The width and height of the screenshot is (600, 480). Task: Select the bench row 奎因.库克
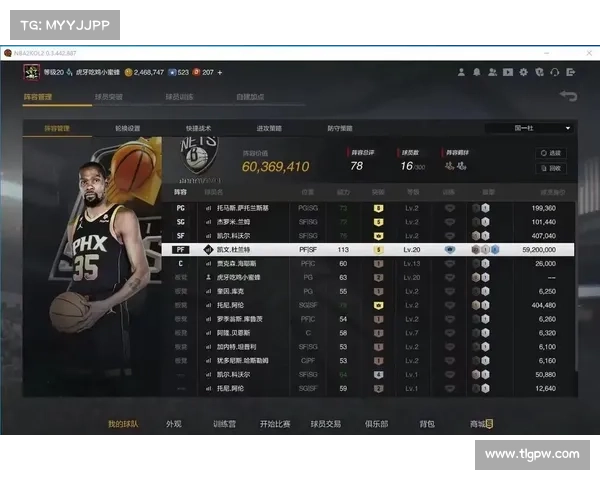click(x=368, y=291)
